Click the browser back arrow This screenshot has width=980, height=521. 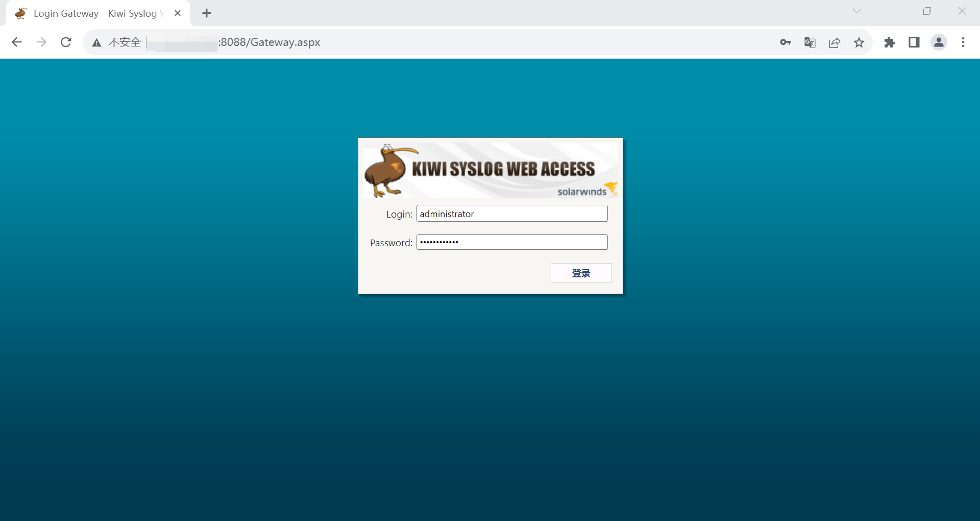click(x=17, y=42)
